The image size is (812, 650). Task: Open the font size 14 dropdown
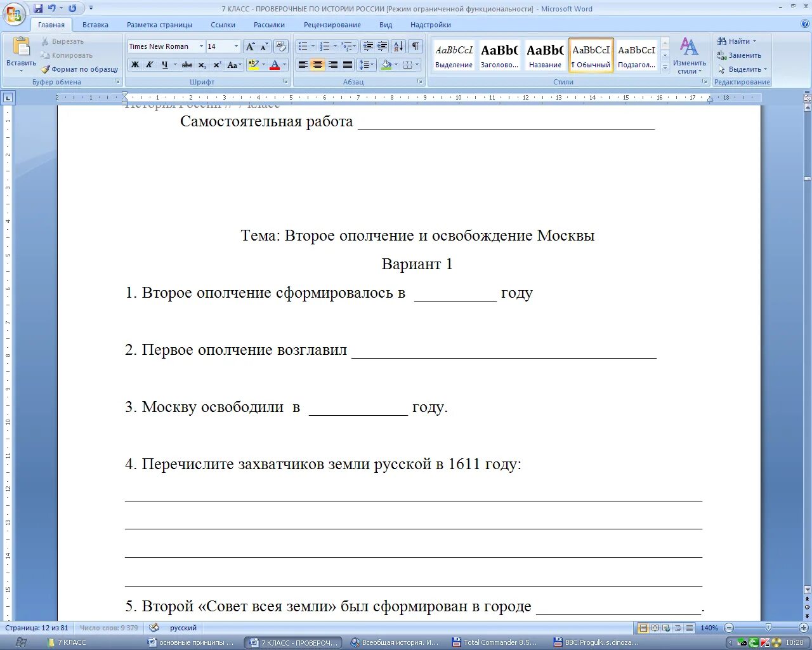tap(236, 46)
